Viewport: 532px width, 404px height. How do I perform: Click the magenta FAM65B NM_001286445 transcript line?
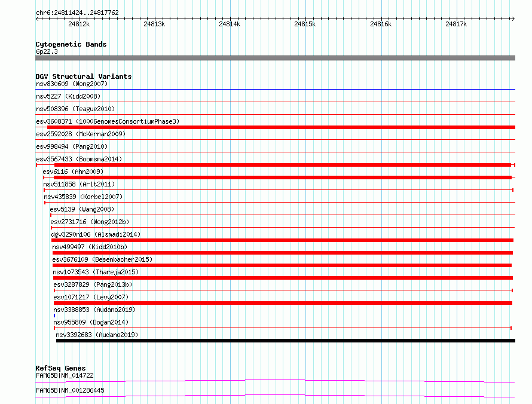click(x=275, y=396)
